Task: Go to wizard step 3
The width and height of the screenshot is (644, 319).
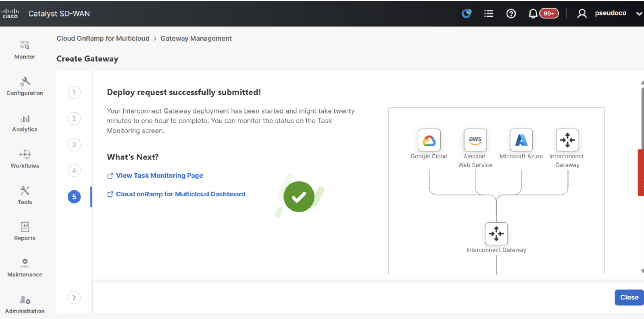Action: pos(74,145)
